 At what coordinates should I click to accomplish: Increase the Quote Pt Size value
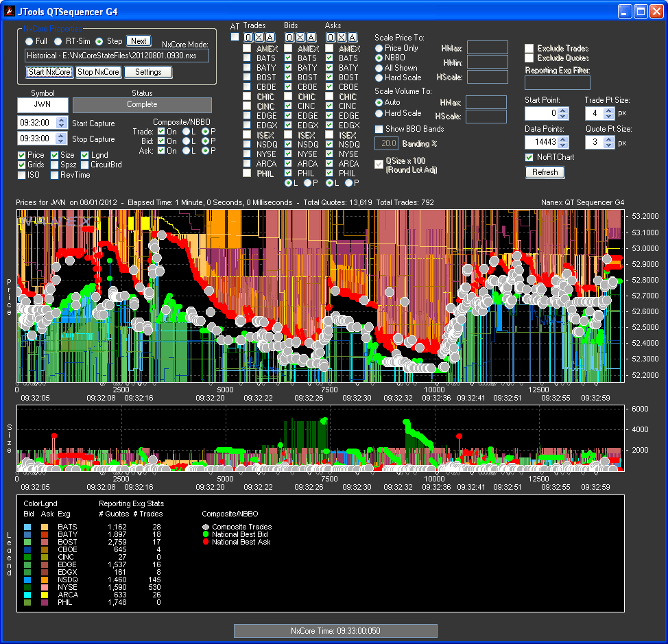point(609,139)
